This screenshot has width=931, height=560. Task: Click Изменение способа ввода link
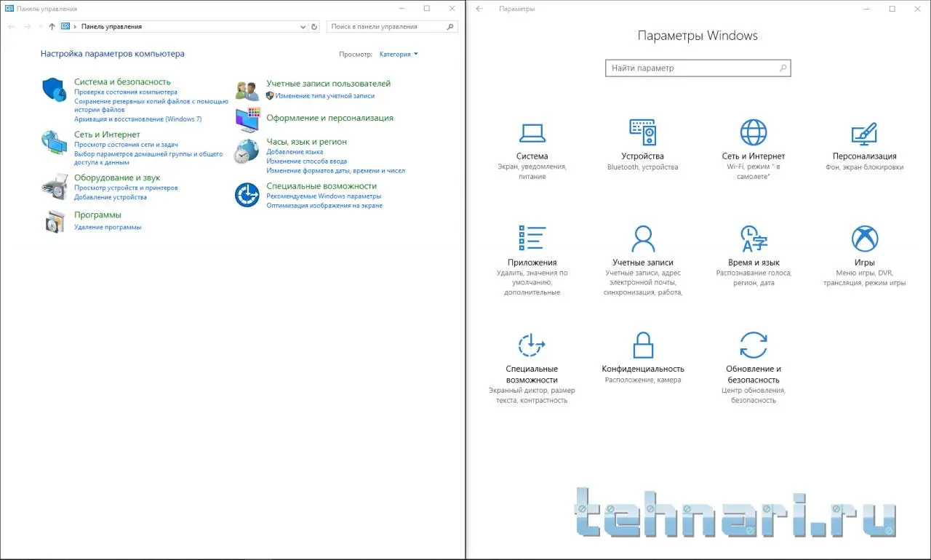(306, 161)
